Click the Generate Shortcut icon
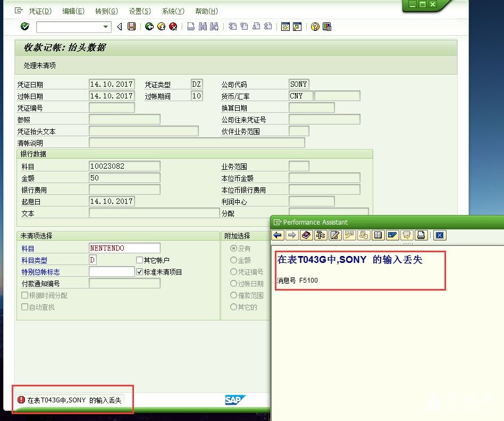The width and height of the screenshot is (504, 421). [x=297, y=27]
